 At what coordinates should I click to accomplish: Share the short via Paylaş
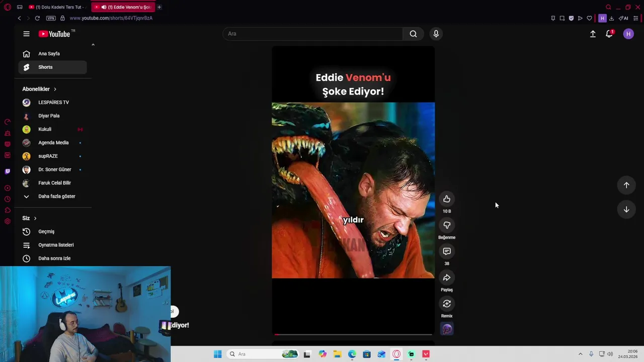coord(447,278)
